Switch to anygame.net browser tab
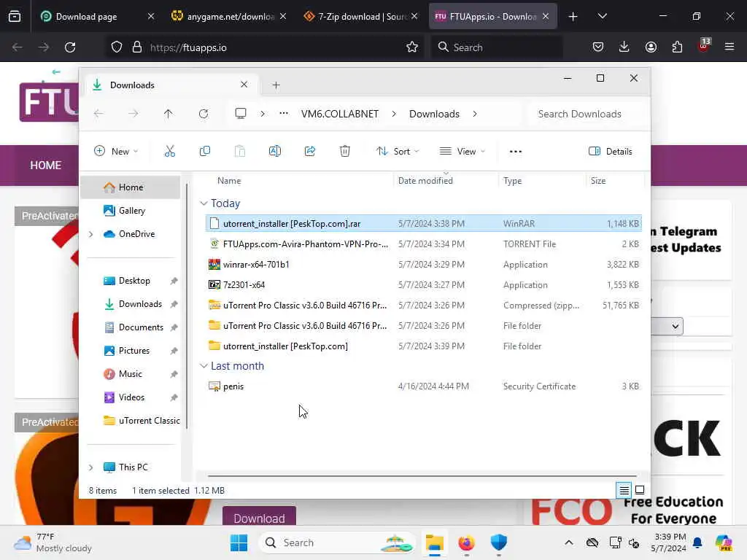 coord(230,17)
